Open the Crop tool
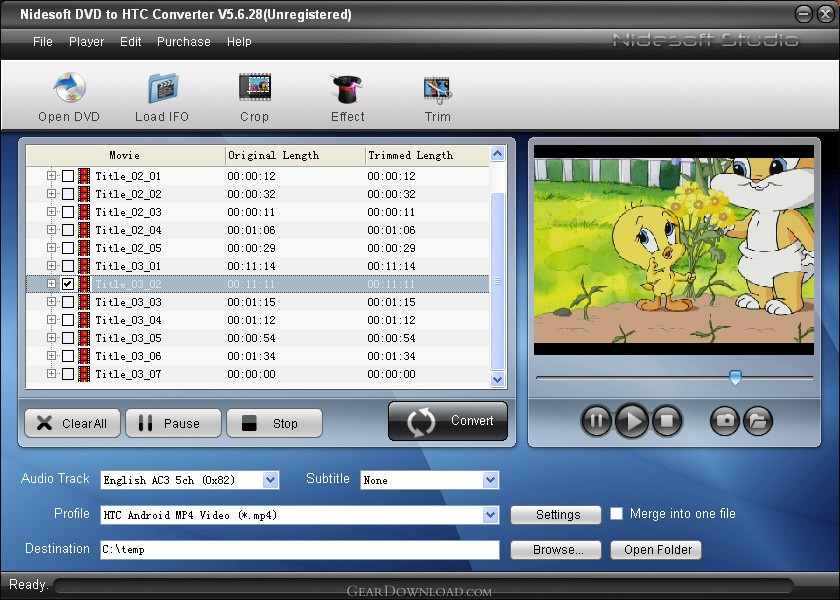Viewport: 840px width, 600px height. 254,87
